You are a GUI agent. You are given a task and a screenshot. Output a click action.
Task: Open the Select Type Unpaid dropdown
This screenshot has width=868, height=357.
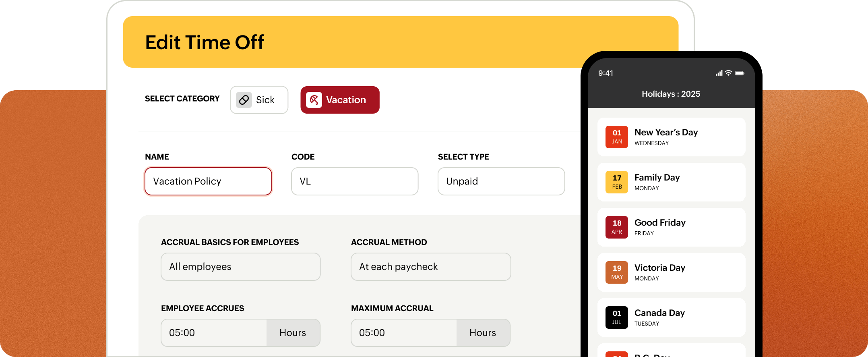(501, 181)
